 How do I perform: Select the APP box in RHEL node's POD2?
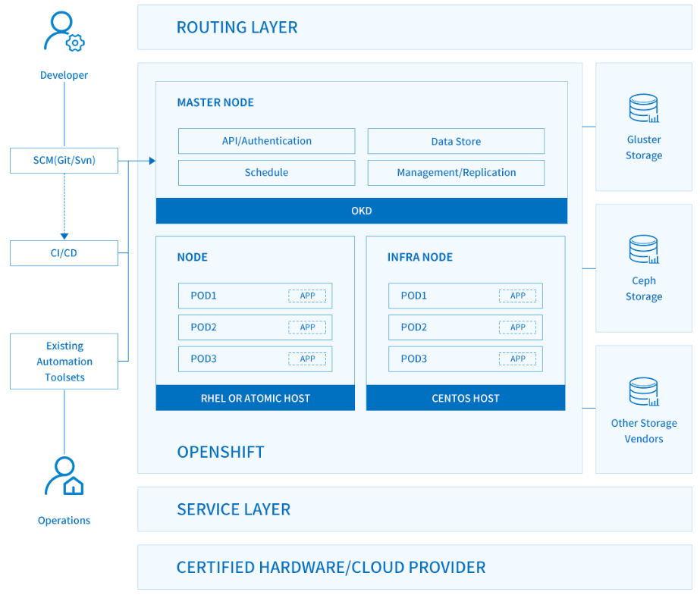307,327
